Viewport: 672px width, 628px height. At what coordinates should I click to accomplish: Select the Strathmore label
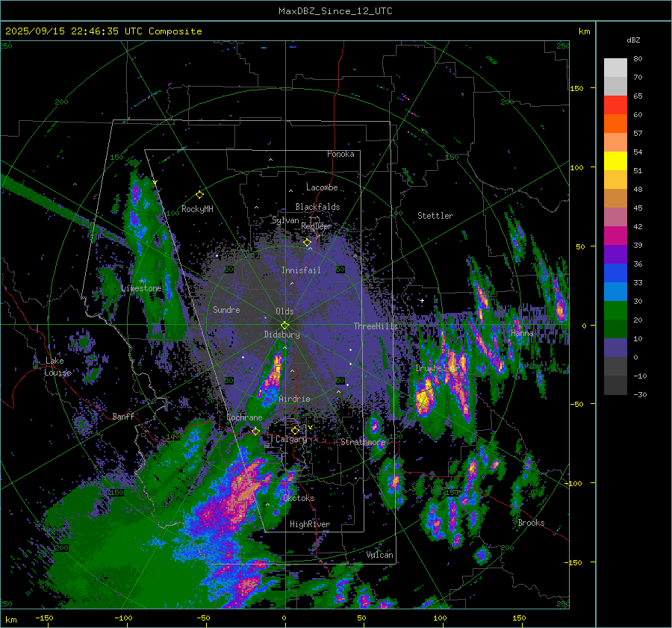tap(363, 442)
